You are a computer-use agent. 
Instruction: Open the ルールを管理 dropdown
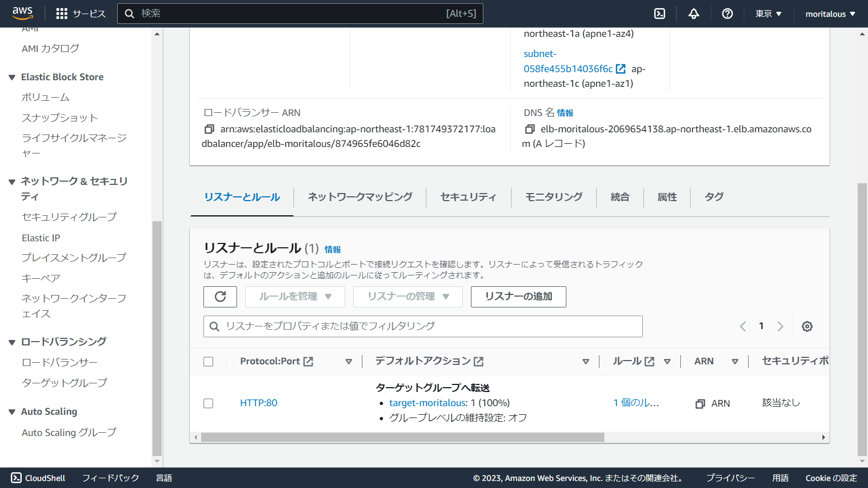(295, 297)
